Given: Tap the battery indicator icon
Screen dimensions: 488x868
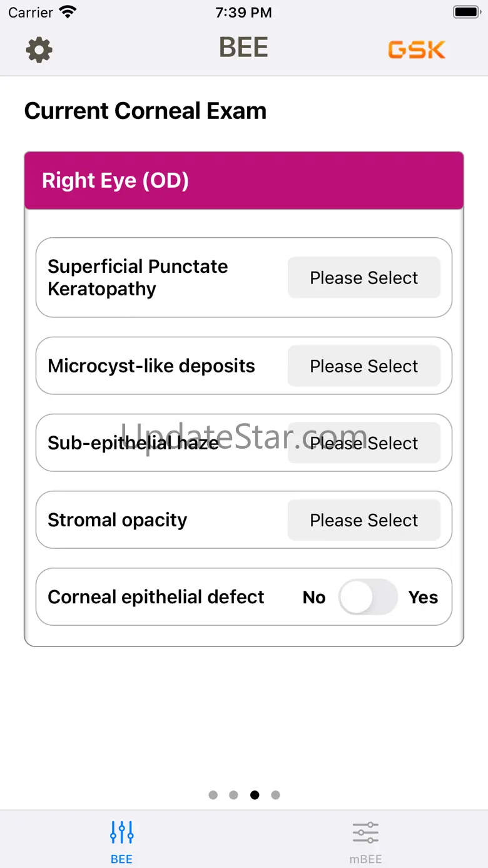Looking at the screenshot, I should coord(466,12).
